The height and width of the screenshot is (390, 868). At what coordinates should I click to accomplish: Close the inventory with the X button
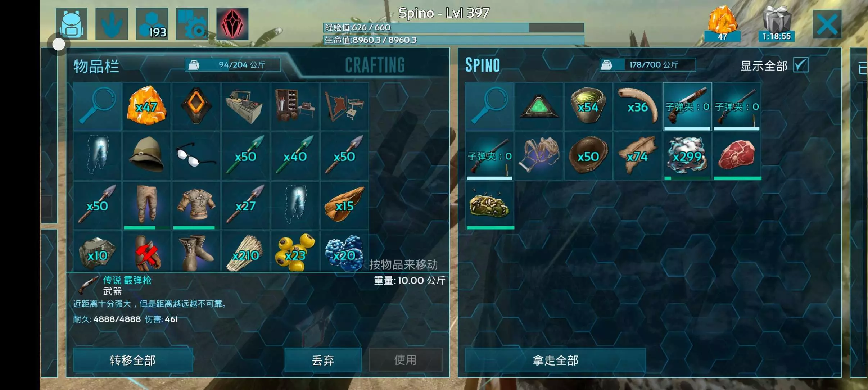[x=827, y=24]
